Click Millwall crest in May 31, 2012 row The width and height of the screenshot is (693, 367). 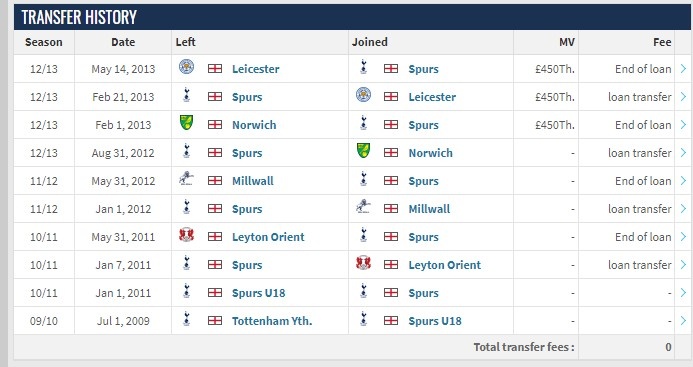tap(187, 178)
